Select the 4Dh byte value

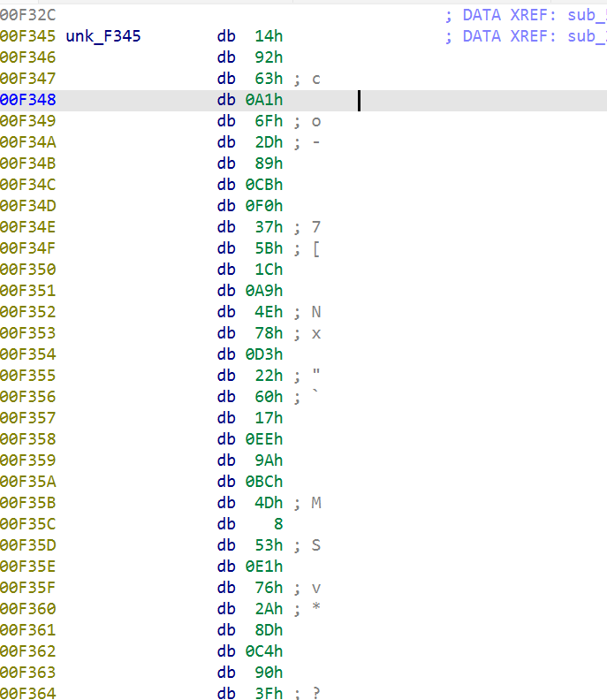[x=269, y=503]
